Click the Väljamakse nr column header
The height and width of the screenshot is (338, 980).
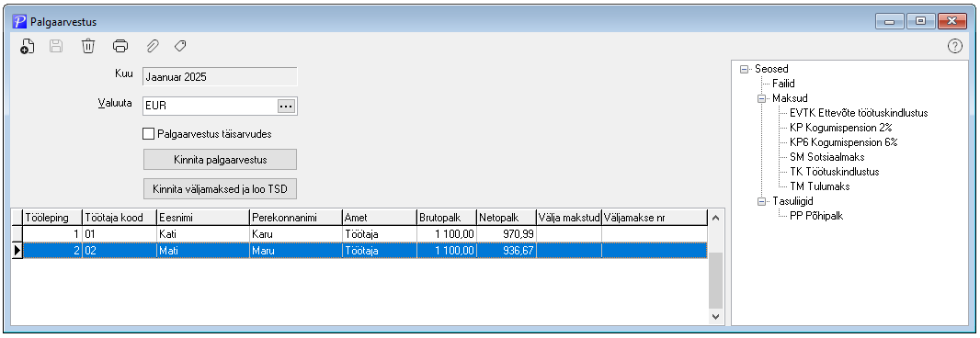coord(655,218)
